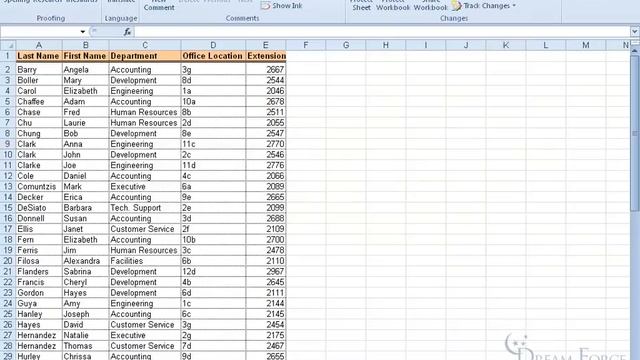
Task: Click the extension cell '2967'
Action: pos(266,271)
